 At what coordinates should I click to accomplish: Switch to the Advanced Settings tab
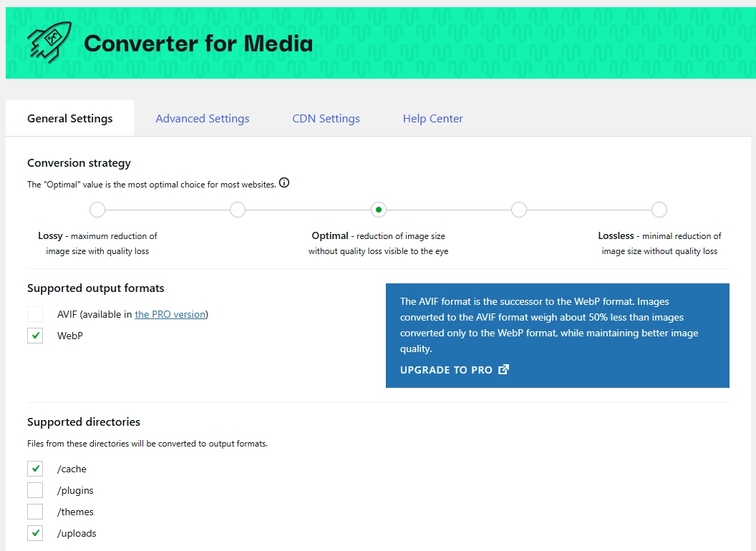click(203, 118)
